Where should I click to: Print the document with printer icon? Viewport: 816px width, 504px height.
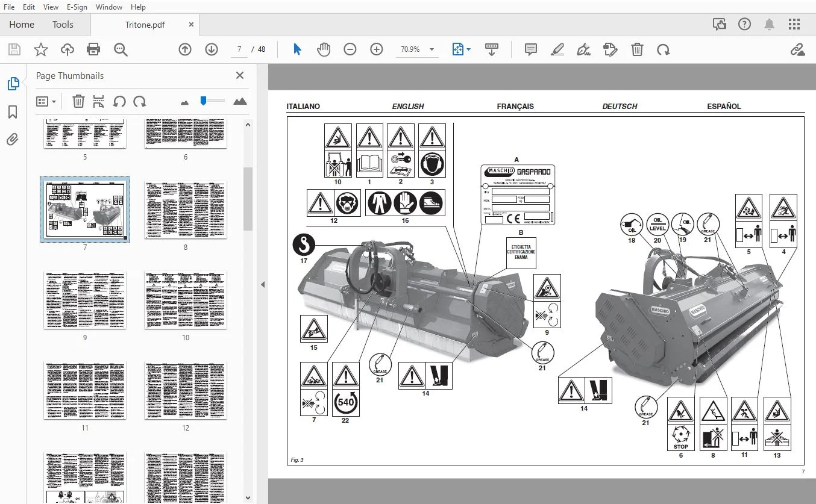[93, 49]
